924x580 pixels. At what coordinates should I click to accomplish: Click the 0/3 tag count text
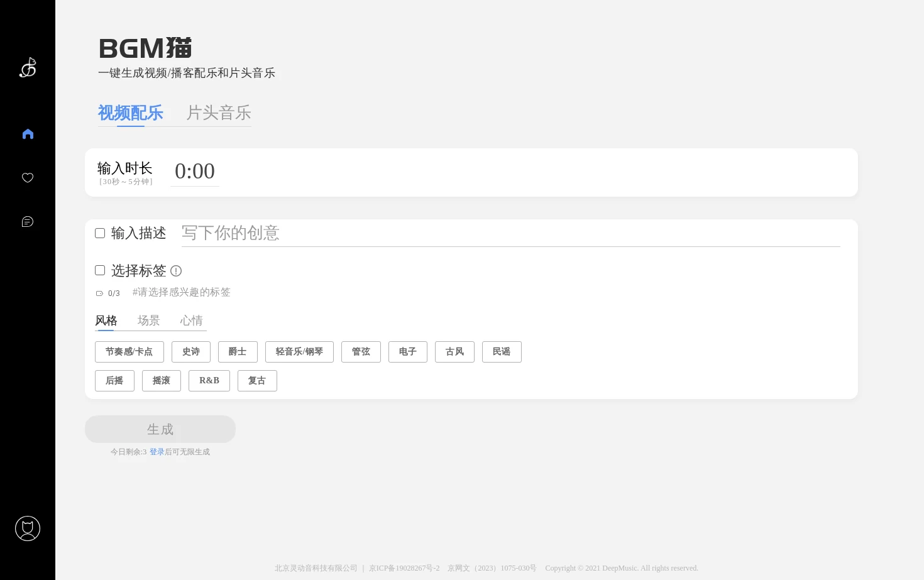tap(114, 293)
